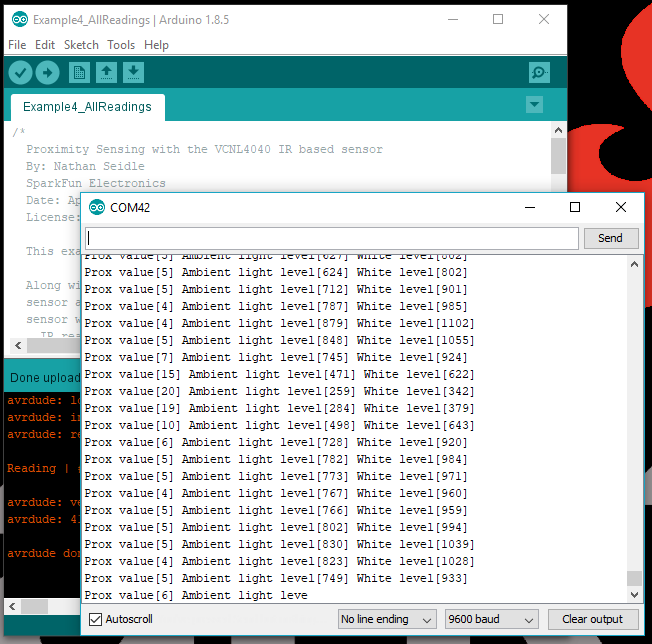Minimize the COM42 window
The width and height of the screenshot is (652, 644).
pyautogui.click(x=530, y=207)
